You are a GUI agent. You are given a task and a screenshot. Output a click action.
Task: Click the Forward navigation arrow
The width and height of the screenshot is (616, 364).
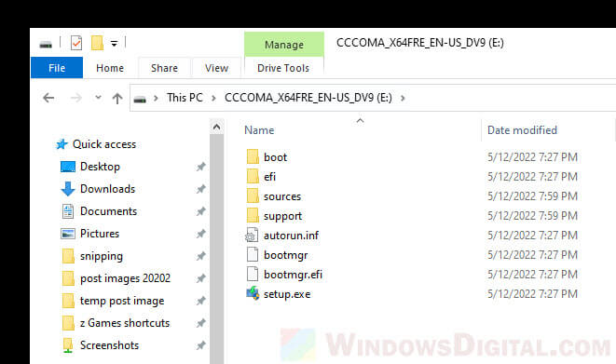76,98
